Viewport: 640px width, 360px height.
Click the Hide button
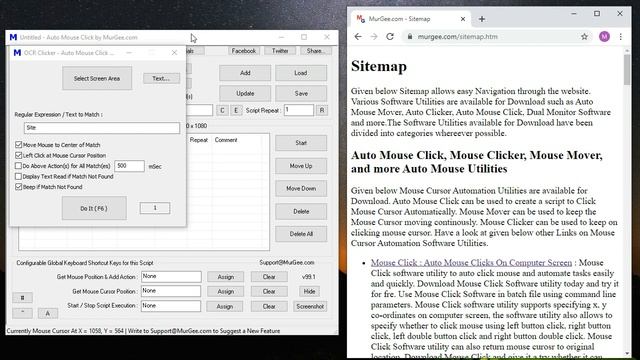tap(309, 291)
